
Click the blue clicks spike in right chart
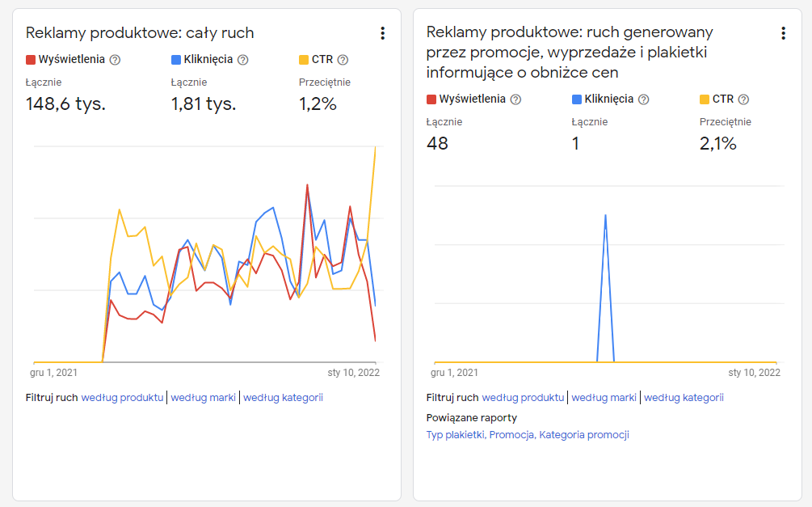point(605,216)
